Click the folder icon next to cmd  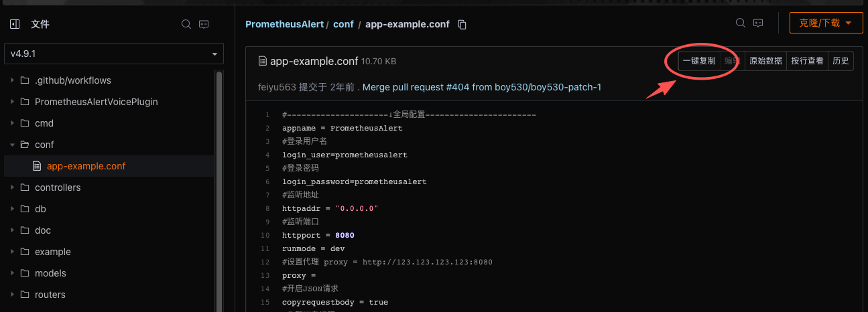(x=25, y=123)
